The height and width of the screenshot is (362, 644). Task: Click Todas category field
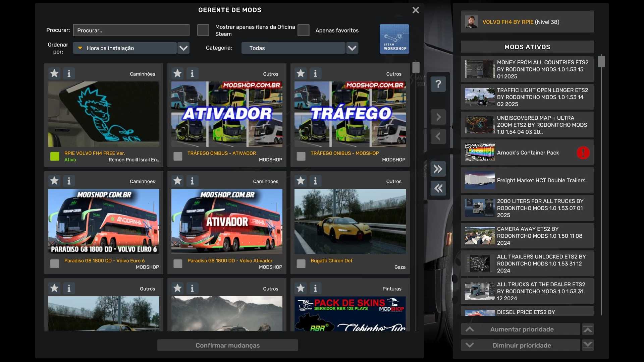[x=293, y=48]
